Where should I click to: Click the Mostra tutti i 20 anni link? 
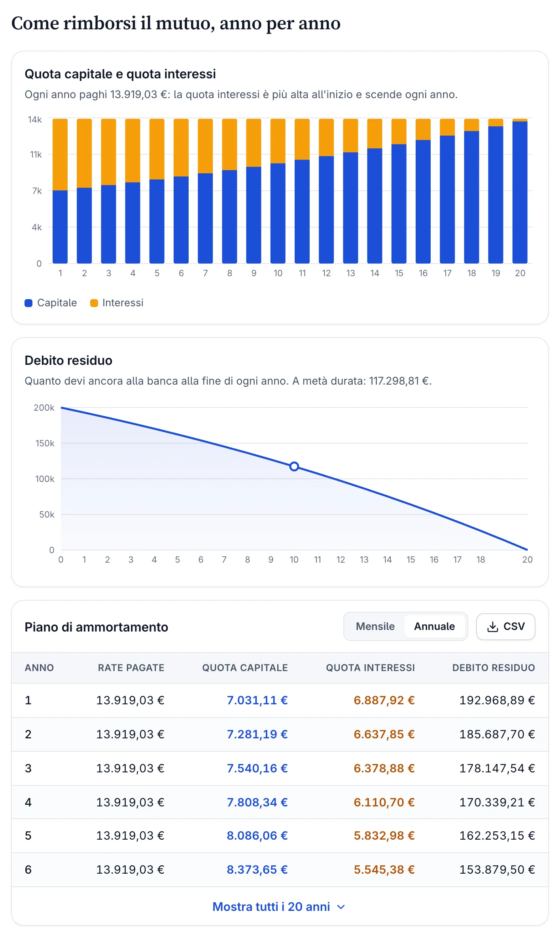pyautogui.click(x=279, y=907)
